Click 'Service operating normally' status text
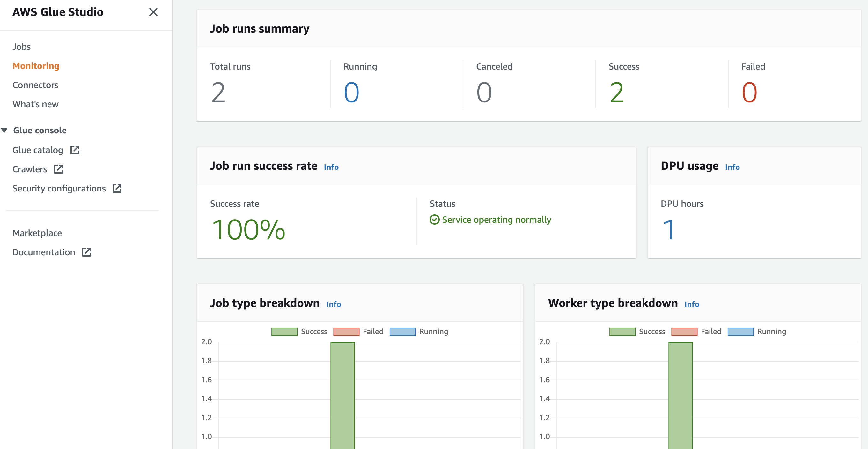The width and height of the screenshot is (868, 449). tap(496, 220)
